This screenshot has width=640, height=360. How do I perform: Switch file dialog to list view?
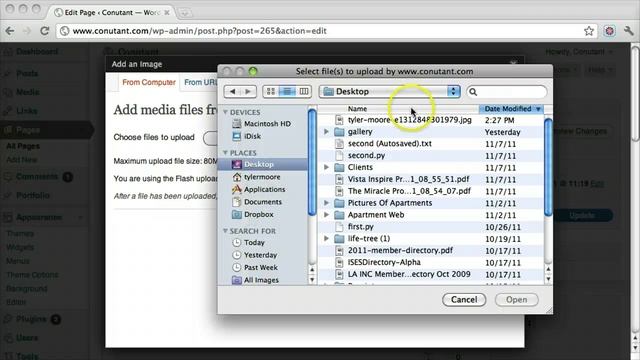pyautogui.click(x=287, y=91)
